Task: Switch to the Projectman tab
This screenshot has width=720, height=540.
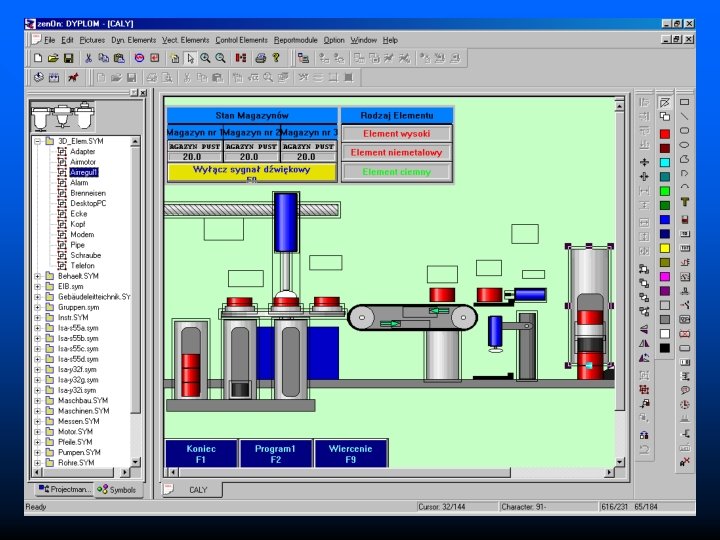Action: [64, 489]
